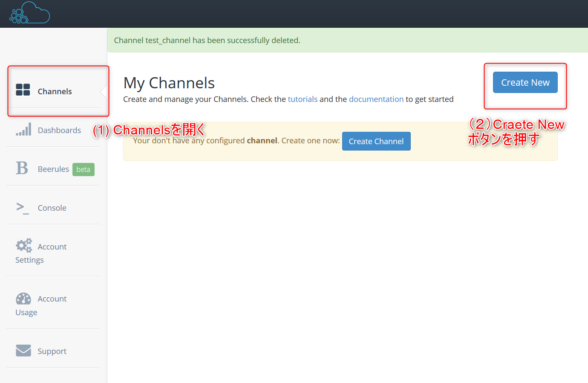588x383 pixels.
Task: Open the Beerules section label
Action: tap(53, 169)
